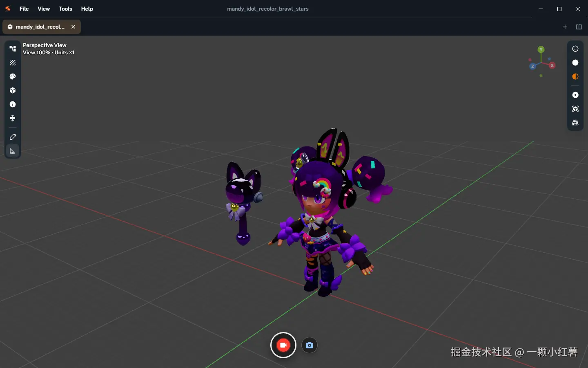The height and width of the screenshot is (368, 588).
Task: Click the mandy_idol_recolor_brawl_stars window title
Action: 268,9
